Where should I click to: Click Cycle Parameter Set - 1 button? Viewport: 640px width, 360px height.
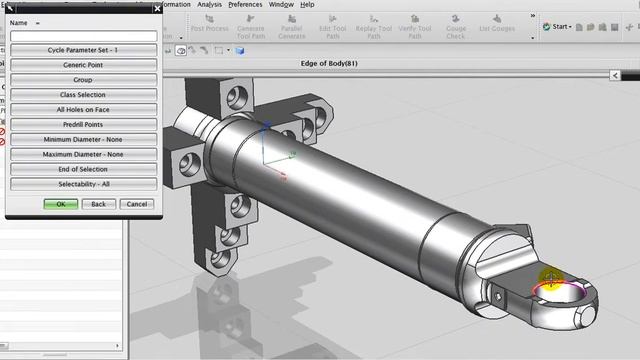(83, 50)
